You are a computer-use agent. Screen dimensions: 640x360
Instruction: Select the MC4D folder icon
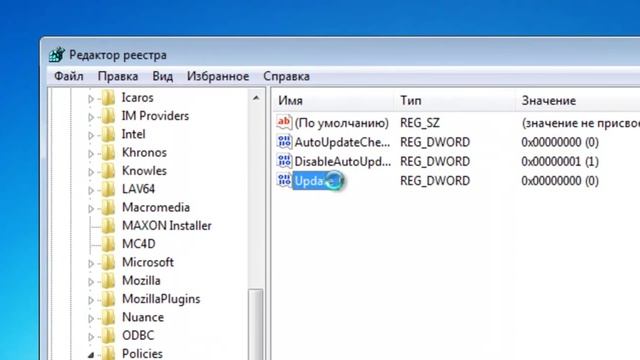coord(108,244)
